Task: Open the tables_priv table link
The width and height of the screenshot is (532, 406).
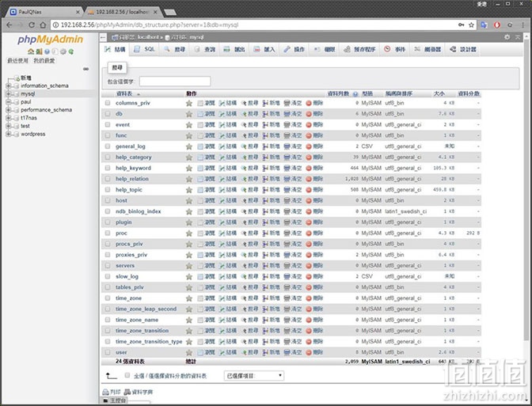Action: [x=130, y=287]
